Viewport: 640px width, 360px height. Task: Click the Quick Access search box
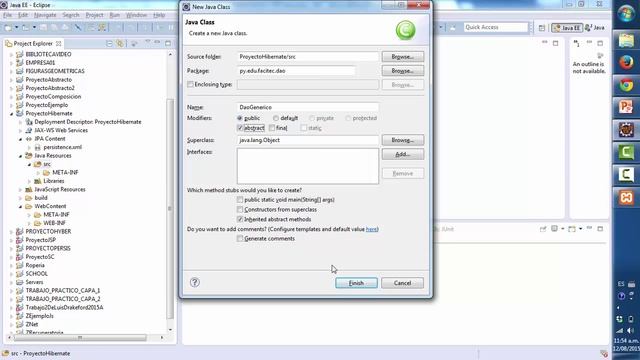496,27
